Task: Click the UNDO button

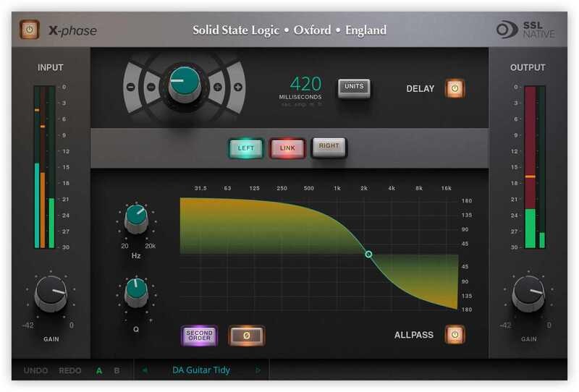Action: pos(35,370)
